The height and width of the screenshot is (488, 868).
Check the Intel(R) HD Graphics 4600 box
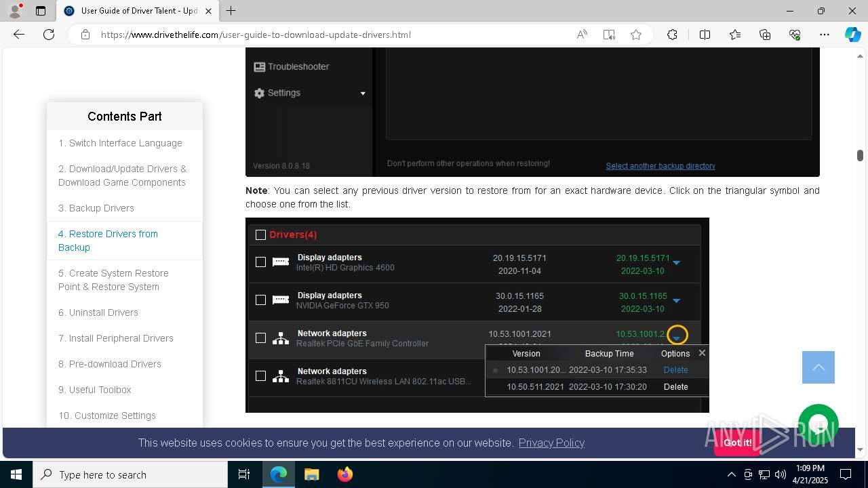click(x=260, y=262)
